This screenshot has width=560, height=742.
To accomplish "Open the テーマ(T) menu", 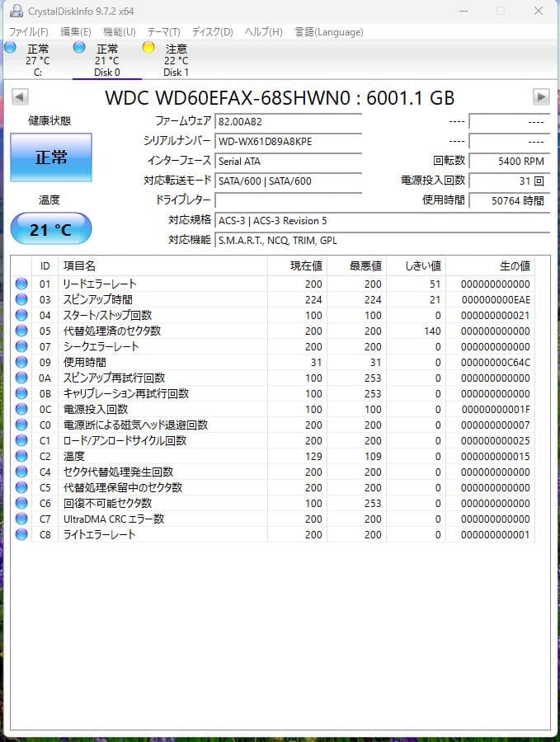I will click(x=164, y=31).
